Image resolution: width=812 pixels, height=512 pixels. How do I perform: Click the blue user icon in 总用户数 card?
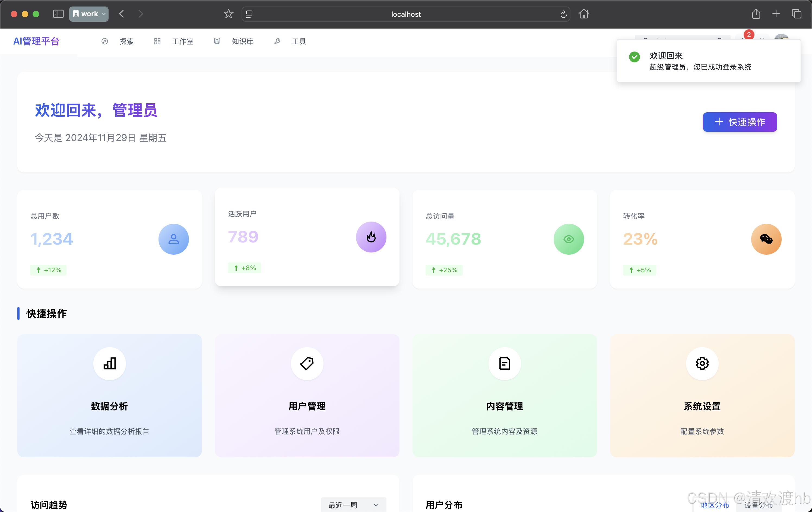tap(173, 239)
